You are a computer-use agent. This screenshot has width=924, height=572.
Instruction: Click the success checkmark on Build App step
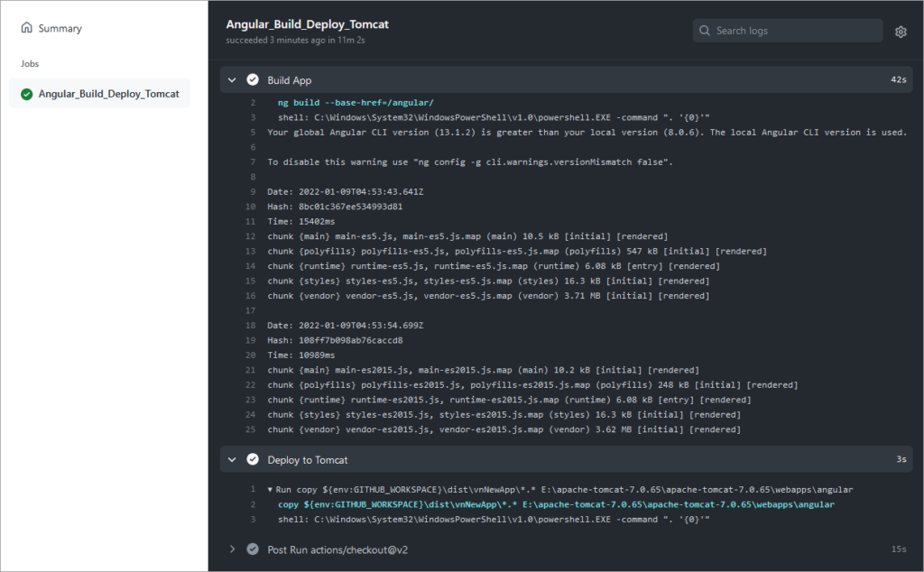pos(252,78)
